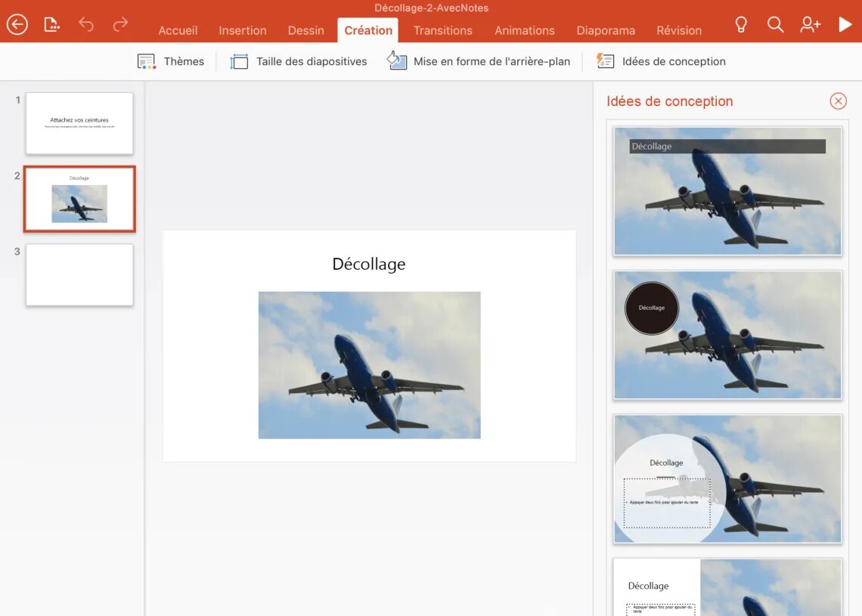Screen dimensions: 862x616
Task: Open the search magnifier icon
Action: [x=775, y=24]
